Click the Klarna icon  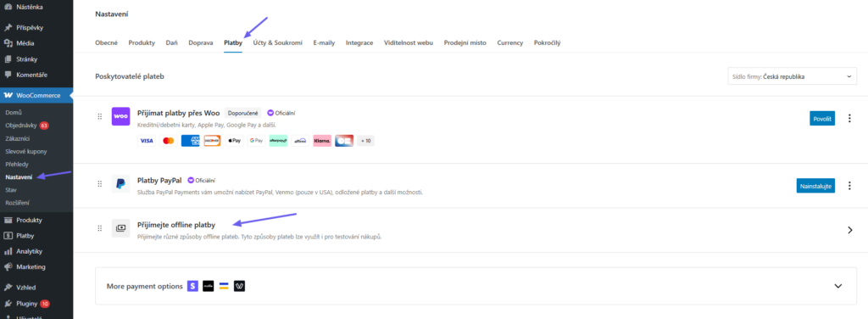pos(322,141)
